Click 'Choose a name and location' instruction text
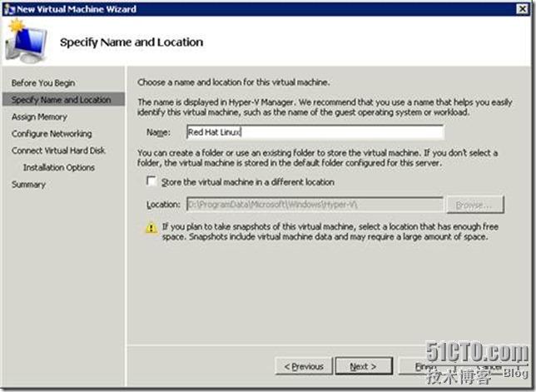 coord(234,82)
